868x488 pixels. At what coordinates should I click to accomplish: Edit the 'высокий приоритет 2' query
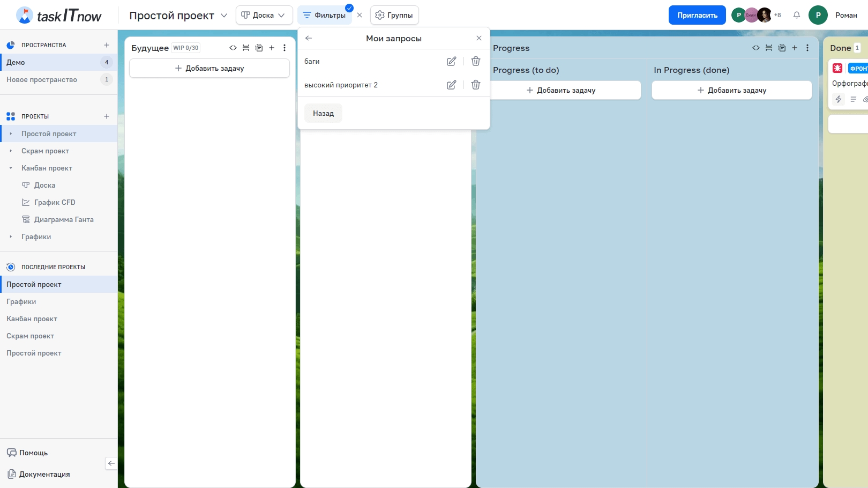click(451, 85)
